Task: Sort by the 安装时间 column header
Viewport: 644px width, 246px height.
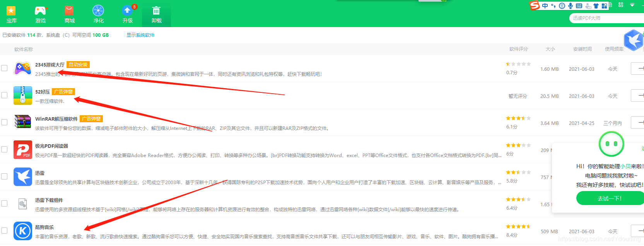Action: [583, 49]
